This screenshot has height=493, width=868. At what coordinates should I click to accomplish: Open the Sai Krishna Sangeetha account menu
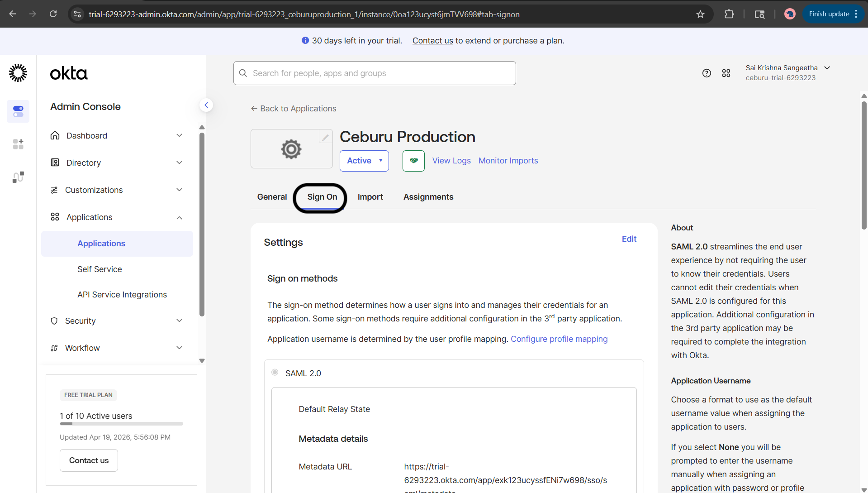tap(787, 72)
